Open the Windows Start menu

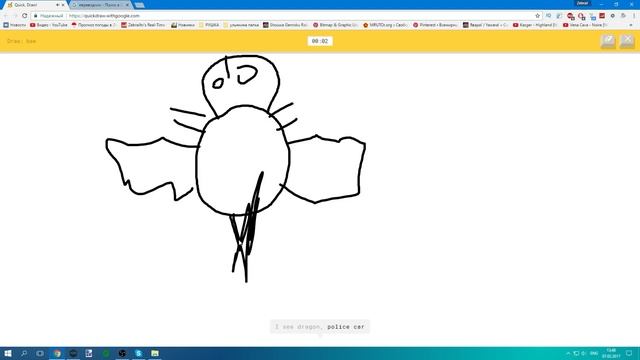click(7, 353)
